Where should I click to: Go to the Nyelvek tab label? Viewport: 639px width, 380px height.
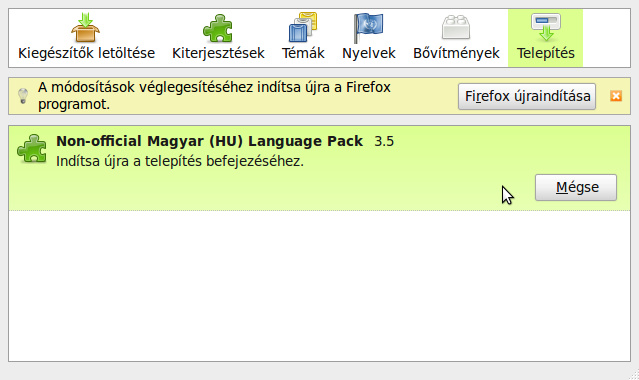click(x=369, y=53)
